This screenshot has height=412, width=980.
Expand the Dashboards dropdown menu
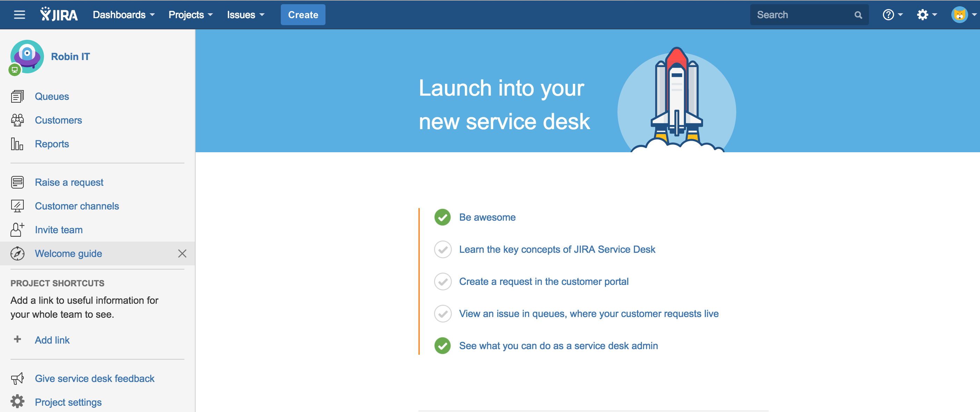click(123, 14)
